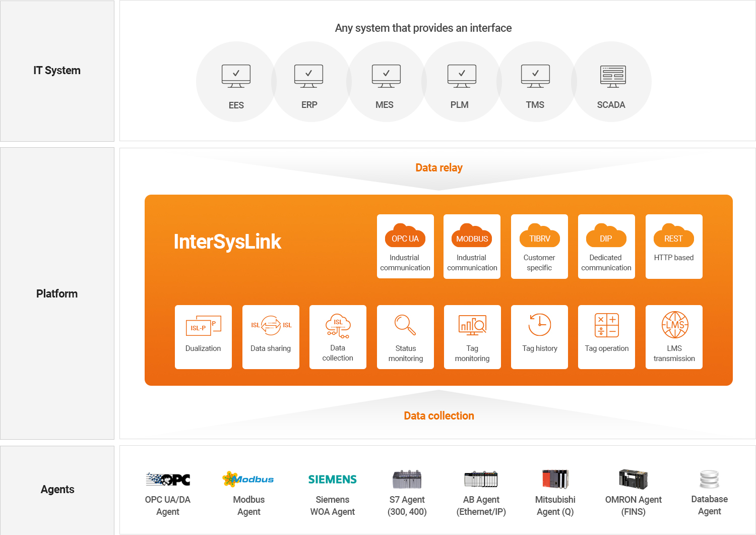Select the Tag operation calculator icon

tap(606, 326)
